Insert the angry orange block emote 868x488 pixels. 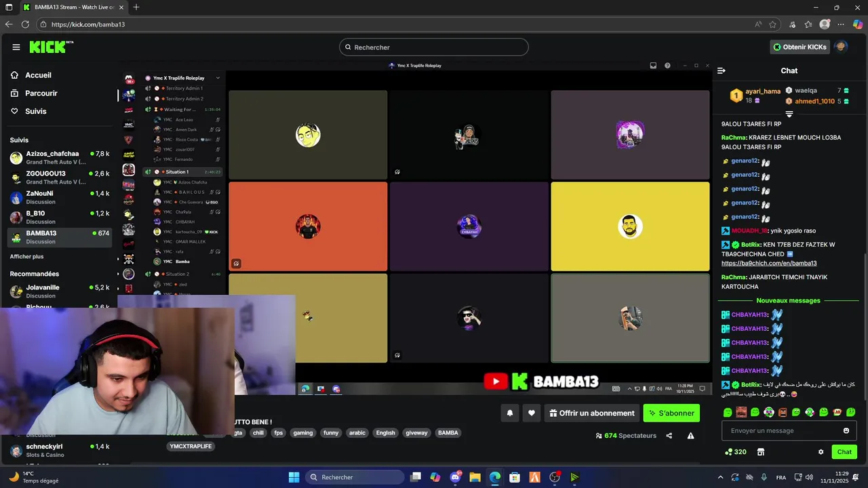click(x=783, y=412)
